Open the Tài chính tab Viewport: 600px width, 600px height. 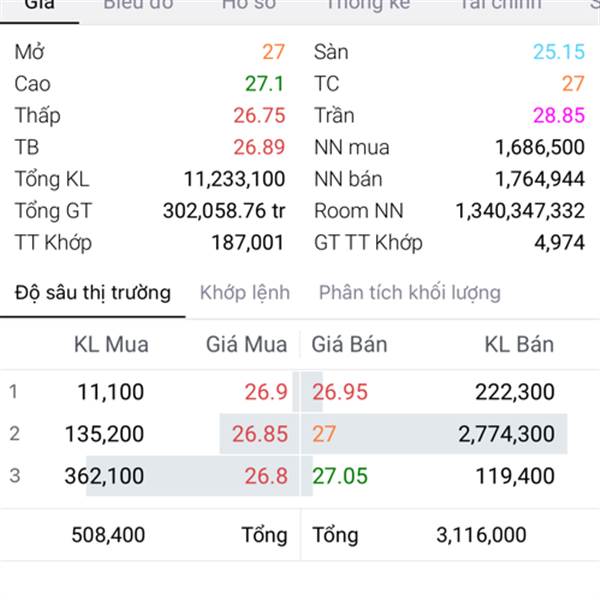[x=501, y=5]
